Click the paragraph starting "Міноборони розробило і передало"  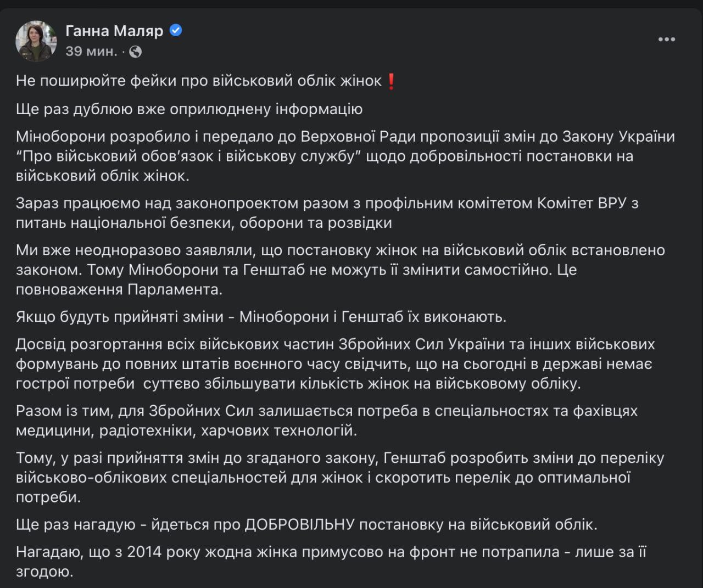point(345,137)
